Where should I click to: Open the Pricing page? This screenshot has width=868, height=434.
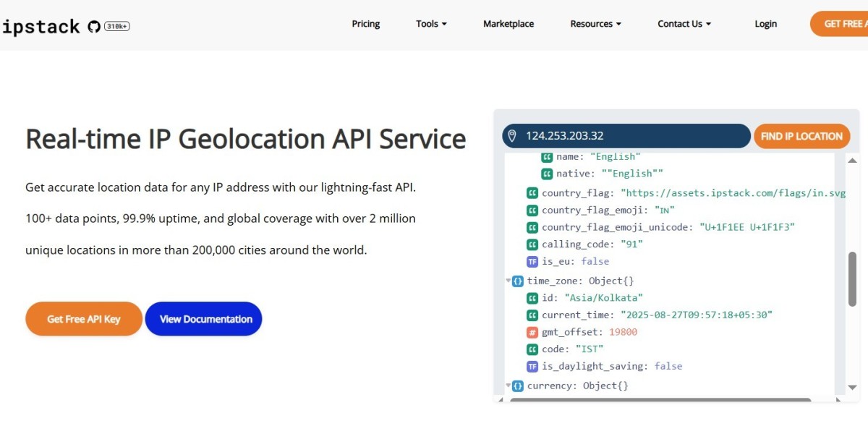pos(366,24)
